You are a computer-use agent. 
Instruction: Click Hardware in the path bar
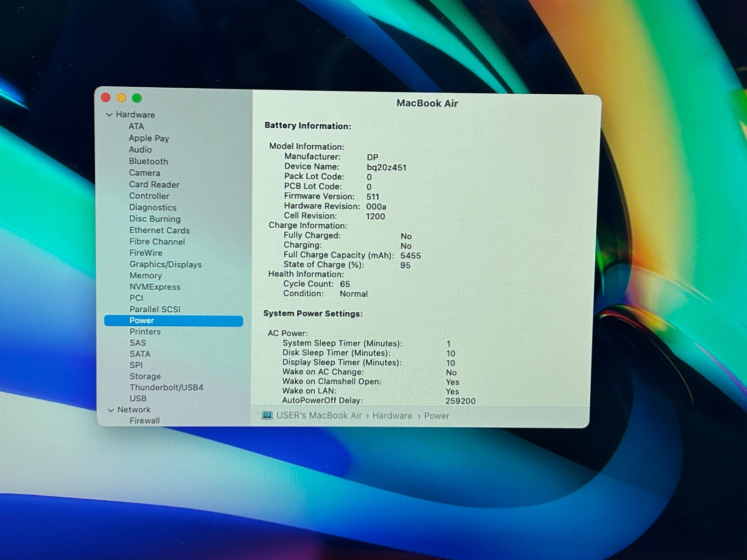point(392,416)
